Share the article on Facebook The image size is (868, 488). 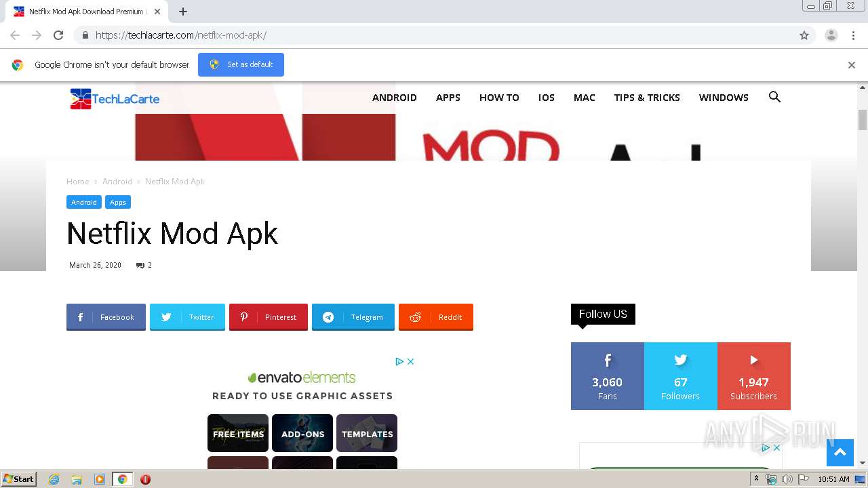106,317
